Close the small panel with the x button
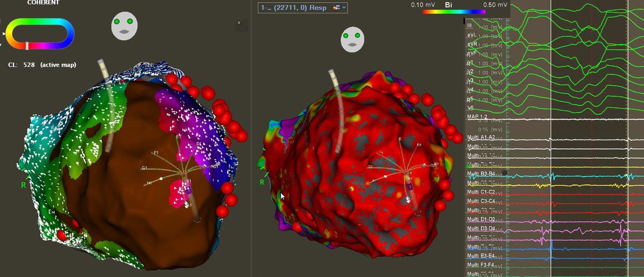 coord(239,23)
